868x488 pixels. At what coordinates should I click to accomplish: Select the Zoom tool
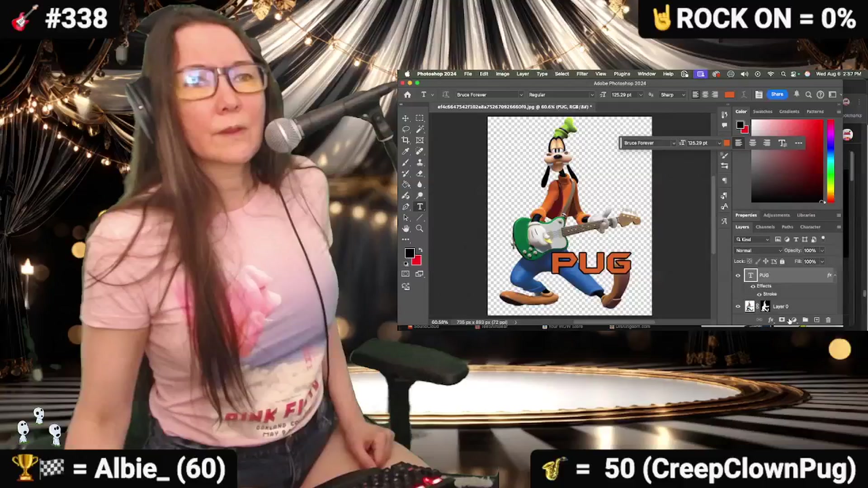click(x=420, y=229)
